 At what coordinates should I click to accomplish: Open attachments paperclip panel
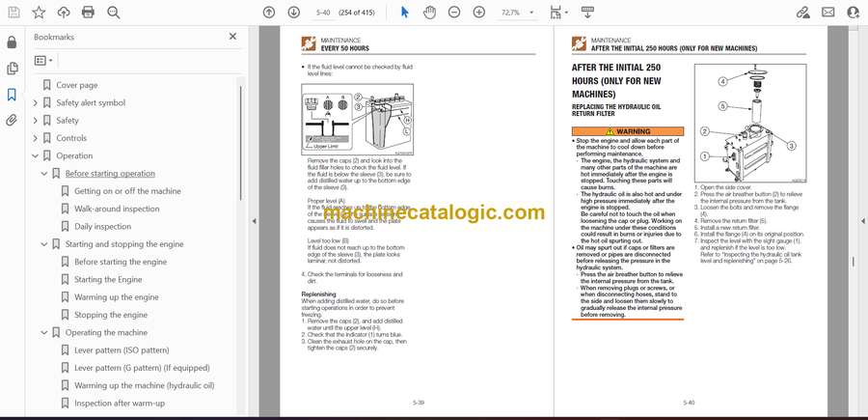[12, 121]
